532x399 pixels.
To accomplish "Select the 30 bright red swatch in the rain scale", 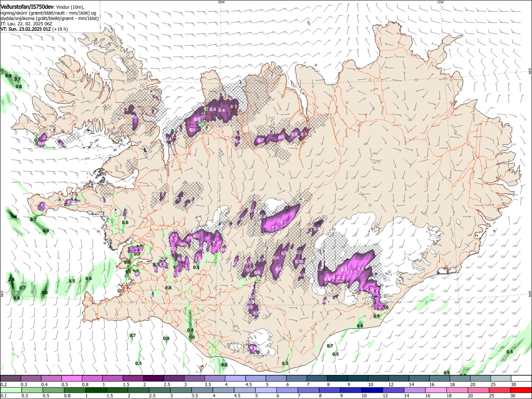I will [x=521, y=390].
